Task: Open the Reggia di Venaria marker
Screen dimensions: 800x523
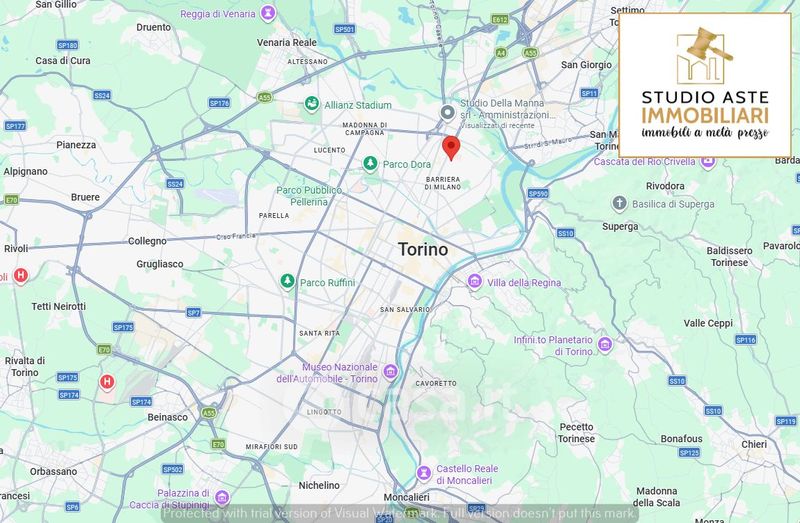Action: click(268, 13)
